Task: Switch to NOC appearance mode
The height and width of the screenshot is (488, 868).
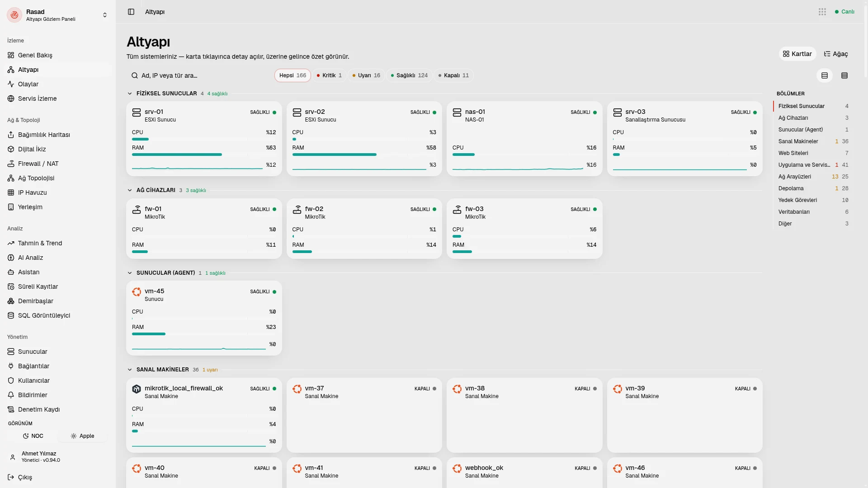Action: coord(33,436)
